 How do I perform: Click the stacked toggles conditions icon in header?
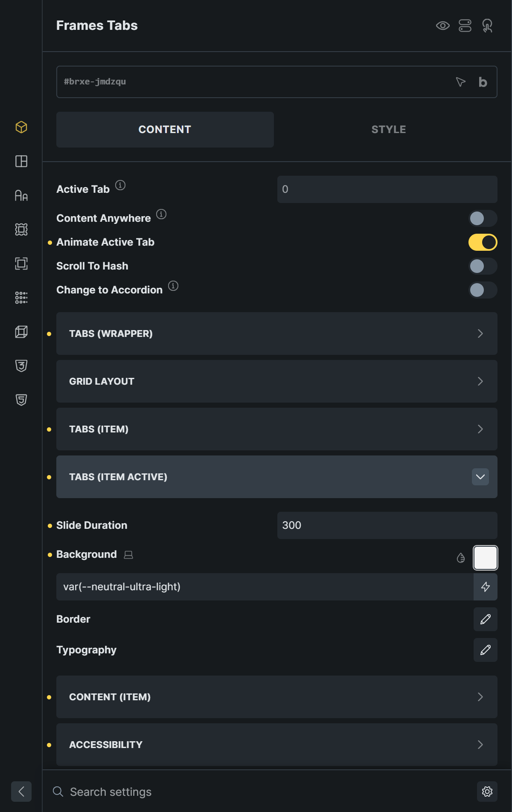(465, 26)
